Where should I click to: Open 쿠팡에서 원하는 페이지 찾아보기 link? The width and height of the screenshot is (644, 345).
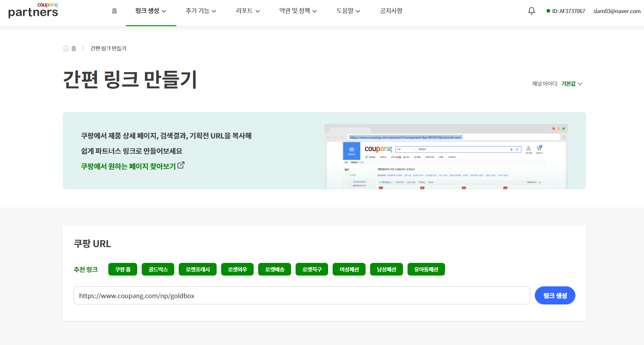[128, 166]
